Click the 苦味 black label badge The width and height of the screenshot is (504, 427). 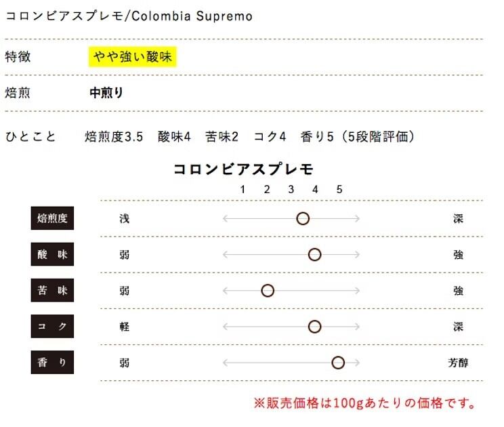pos(52,290)
